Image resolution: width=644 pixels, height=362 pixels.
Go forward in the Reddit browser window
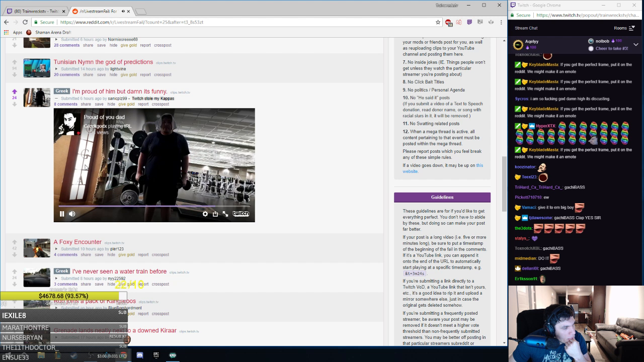tap(16, 22)
